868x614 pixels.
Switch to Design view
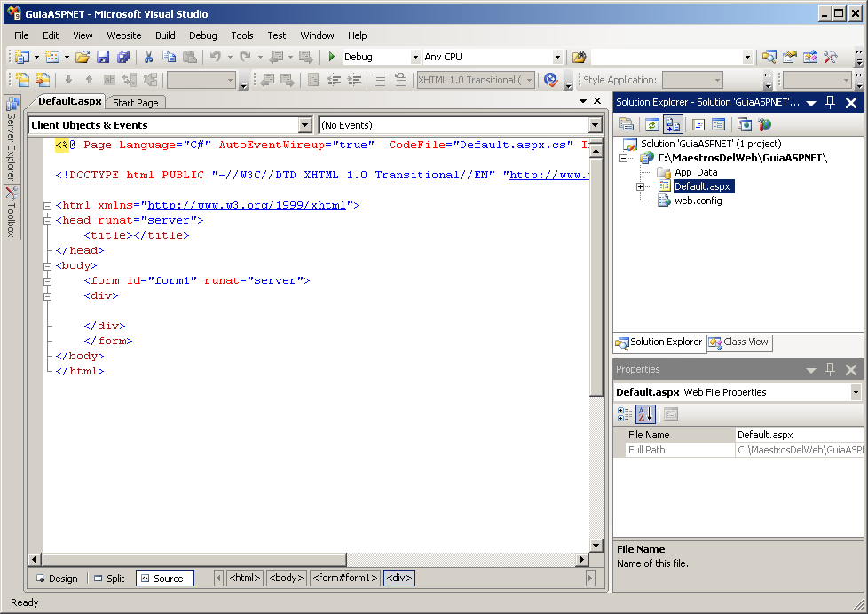(x=57, y=579)
